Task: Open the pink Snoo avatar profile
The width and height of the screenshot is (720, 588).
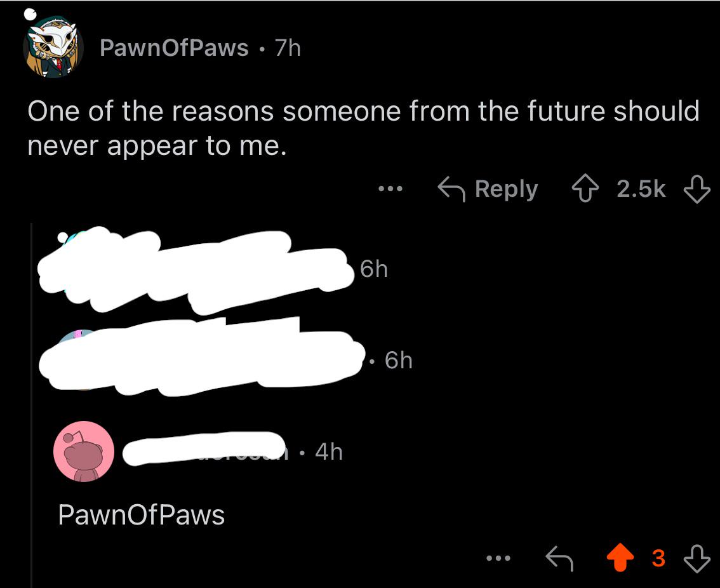Action: [x=84, y=451]
